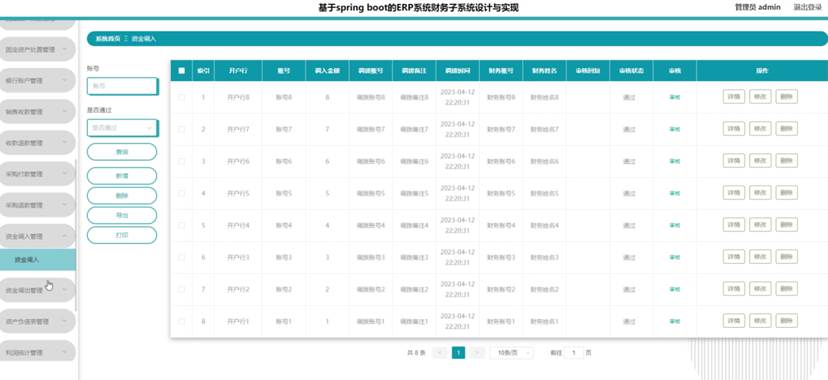The width and height of the screenshot is (828, 380).
Task: Check the checkbox for row 6 (开户行3)
Action: (x=182, y=258)
